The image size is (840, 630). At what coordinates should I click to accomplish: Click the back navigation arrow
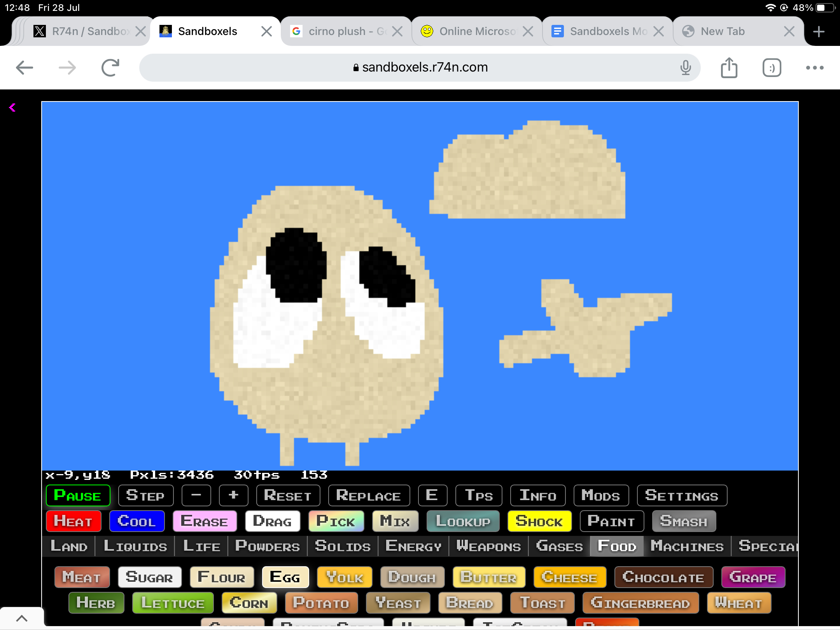pos(24,68)
